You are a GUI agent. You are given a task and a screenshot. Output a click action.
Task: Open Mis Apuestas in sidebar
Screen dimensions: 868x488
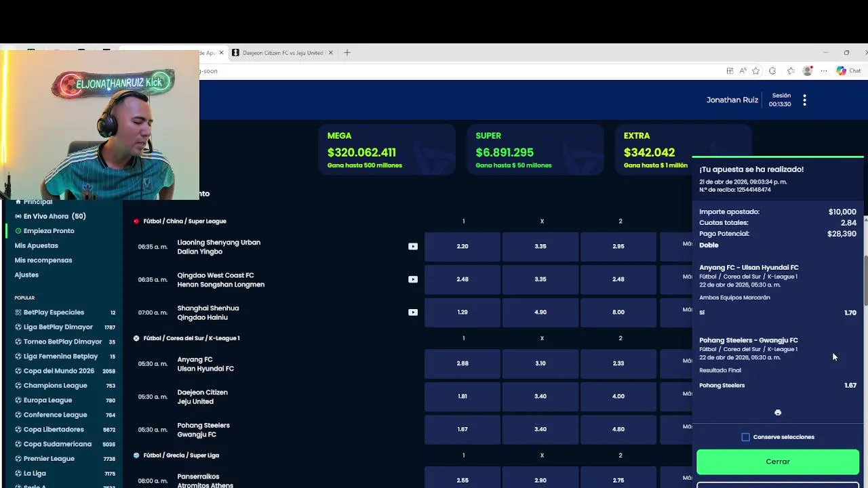click(37, 246)
